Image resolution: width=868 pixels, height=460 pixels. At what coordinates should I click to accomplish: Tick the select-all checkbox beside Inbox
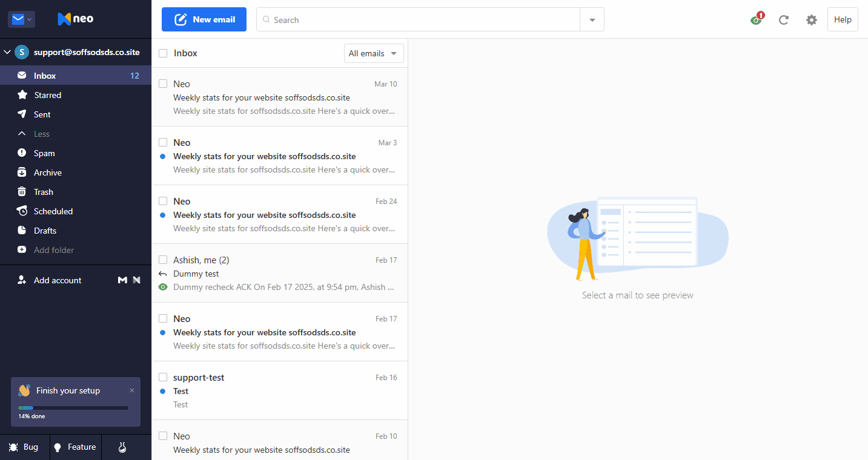(163, 53)
